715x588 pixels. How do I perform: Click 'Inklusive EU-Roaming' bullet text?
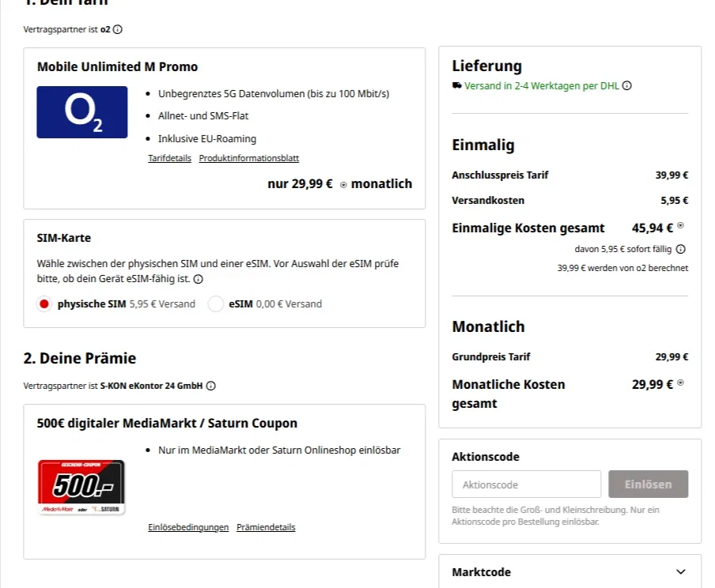(x=207, y=138)
